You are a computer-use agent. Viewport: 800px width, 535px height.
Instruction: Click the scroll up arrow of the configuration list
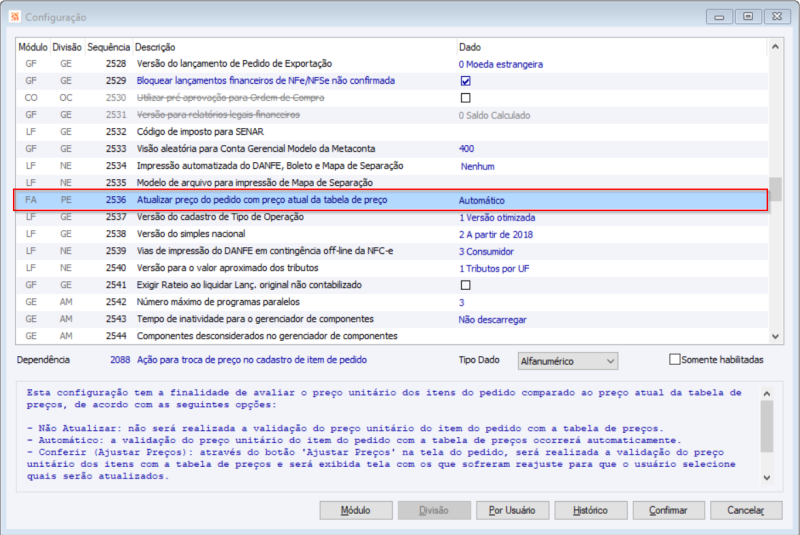pos(775,47)
